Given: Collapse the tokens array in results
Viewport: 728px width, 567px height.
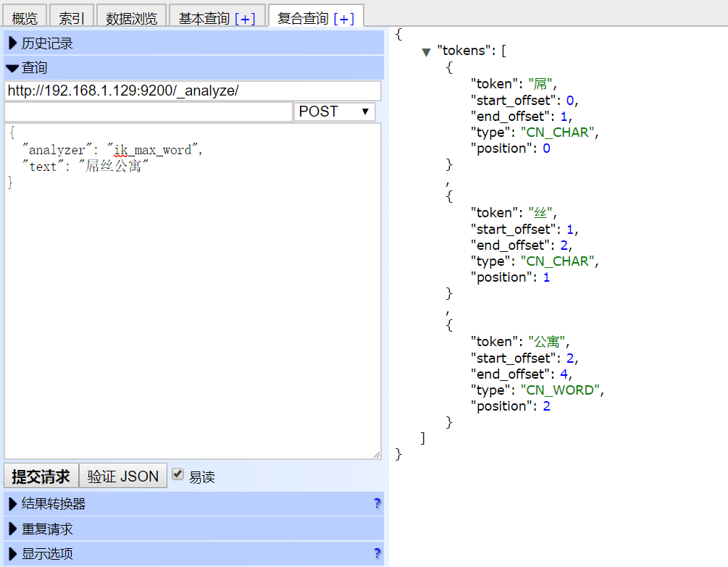Looking at the screenshot, I should 427,52.
